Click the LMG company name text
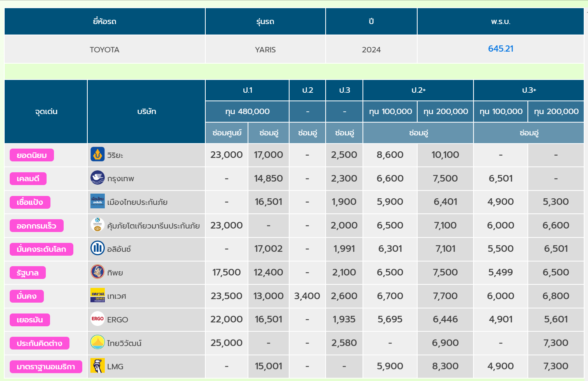 pyautogui.click(x=115, y=367)
